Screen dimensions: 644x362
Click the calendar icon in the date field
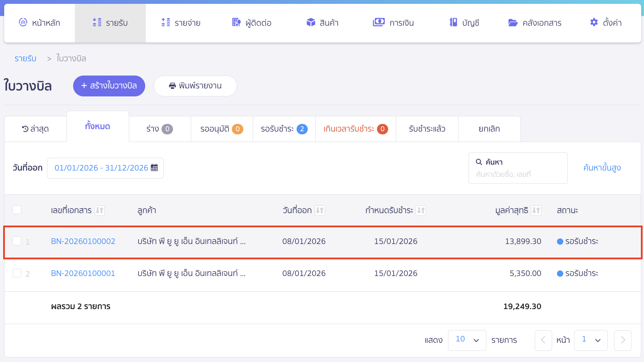point(154,167)
